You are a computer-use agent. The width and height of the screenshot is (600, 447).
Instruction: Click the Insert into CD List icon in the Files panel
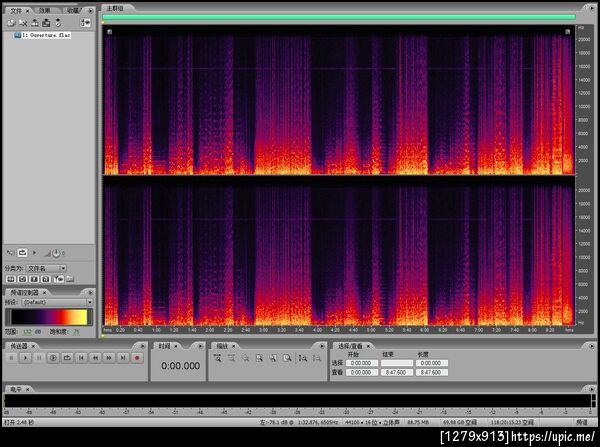tap(46, 23)
